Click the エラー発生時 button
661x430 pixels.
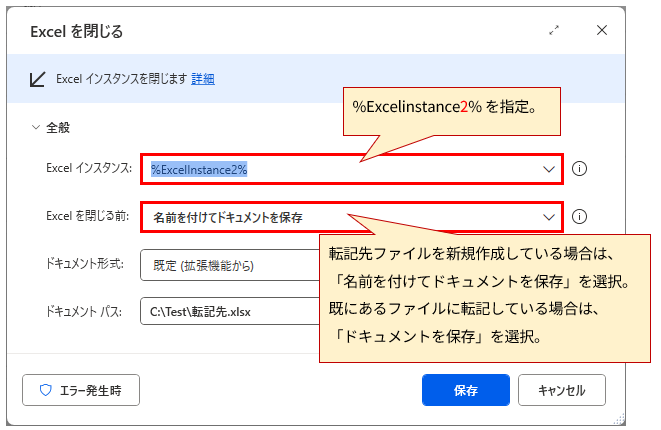(81, 390)
